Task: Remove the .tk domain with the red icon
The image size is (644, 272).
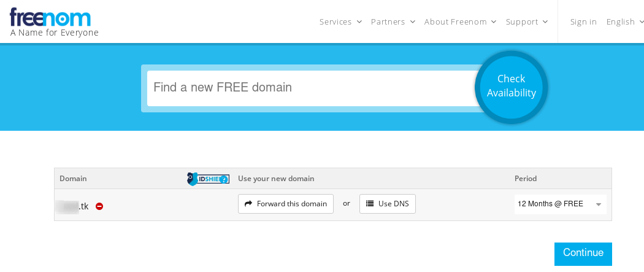Action: click(x=99, y=206)
